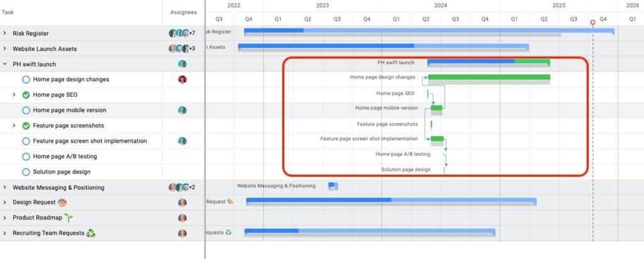Select the PH swift launch task name
Screen dimensions: 644x259
coord(34,64)
